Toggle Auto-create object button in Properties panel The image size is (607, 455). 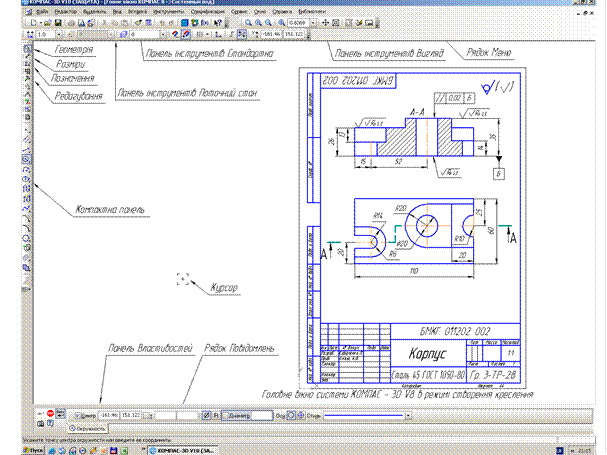[60, 414]
